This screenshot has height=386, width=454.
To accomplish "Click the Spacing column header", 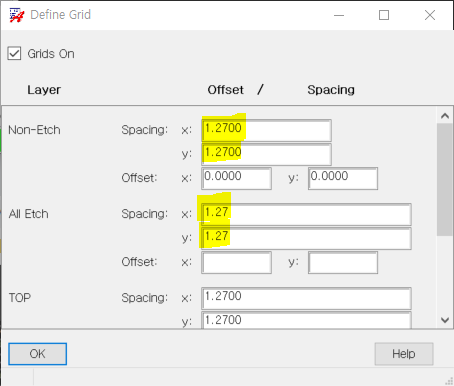I will coord(331,90).
